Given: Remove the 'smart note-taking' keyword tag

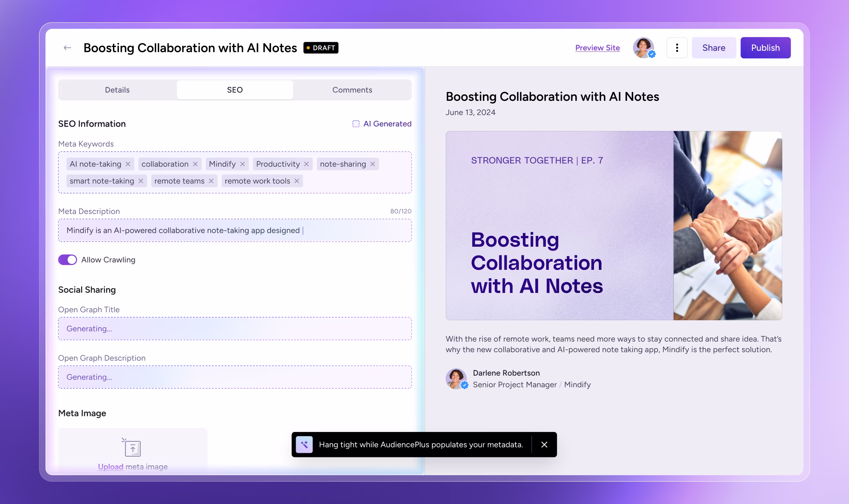Looking at the screenshot, I should point(141,181).
